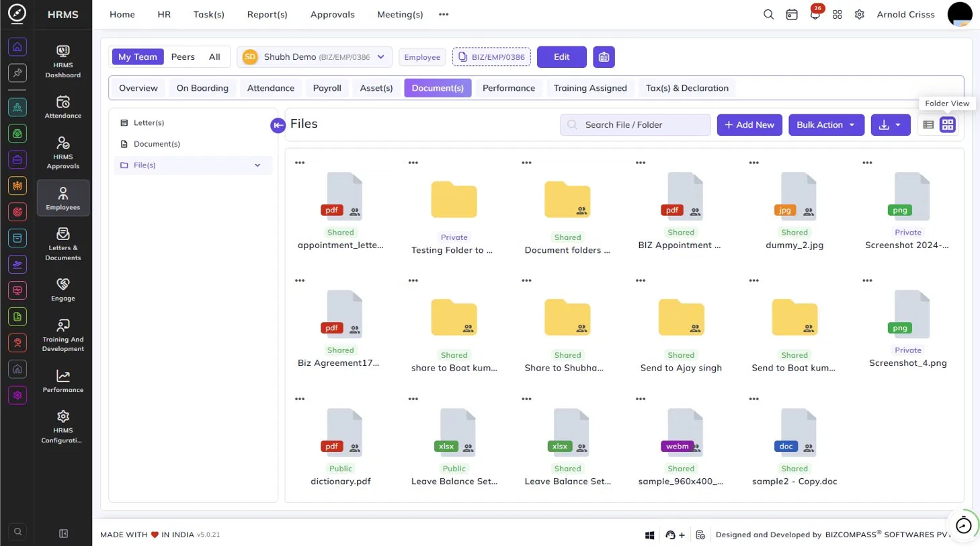This screenshot has width=980, height=546.
Task: Open Performance module in sidebar
Action: [63, 381]
